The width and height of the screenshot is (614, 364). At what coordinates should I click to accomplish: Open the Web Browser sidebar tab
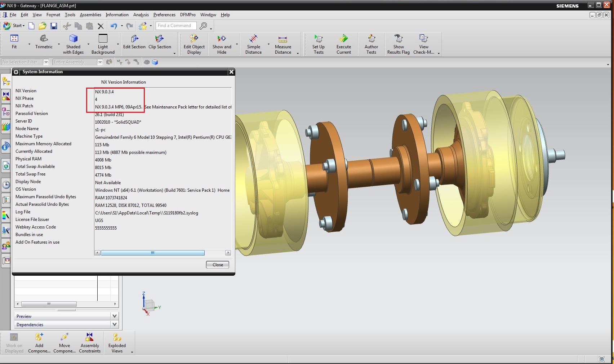6,166
